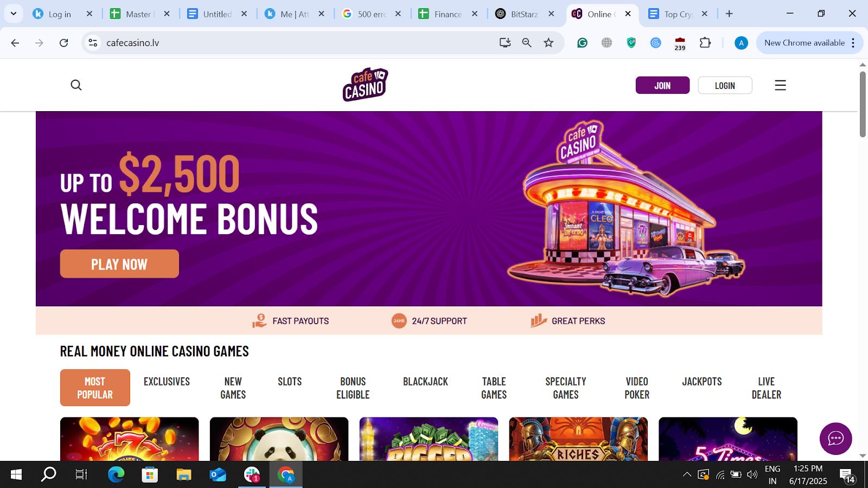The image size is (868, 488).
Task: Select the Slots game category
Action: click(290, 381)
